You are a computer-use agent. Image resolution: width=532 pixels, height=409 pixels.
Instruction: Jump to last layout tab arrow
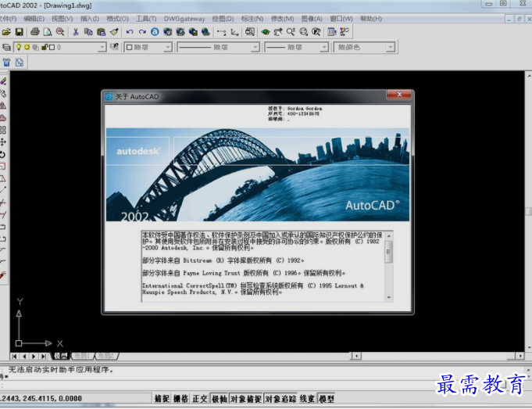[x=44, y=357]
